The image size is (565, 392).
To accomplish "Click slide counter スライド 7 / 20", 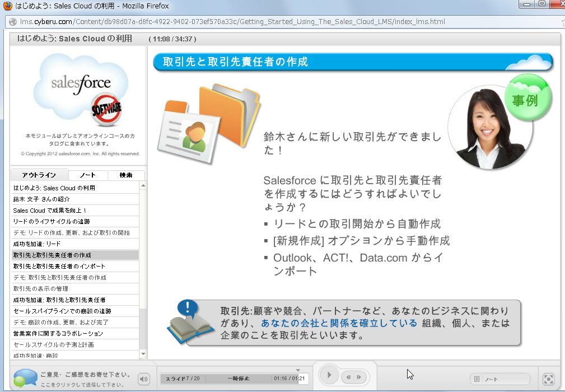I will pos(183,379).
